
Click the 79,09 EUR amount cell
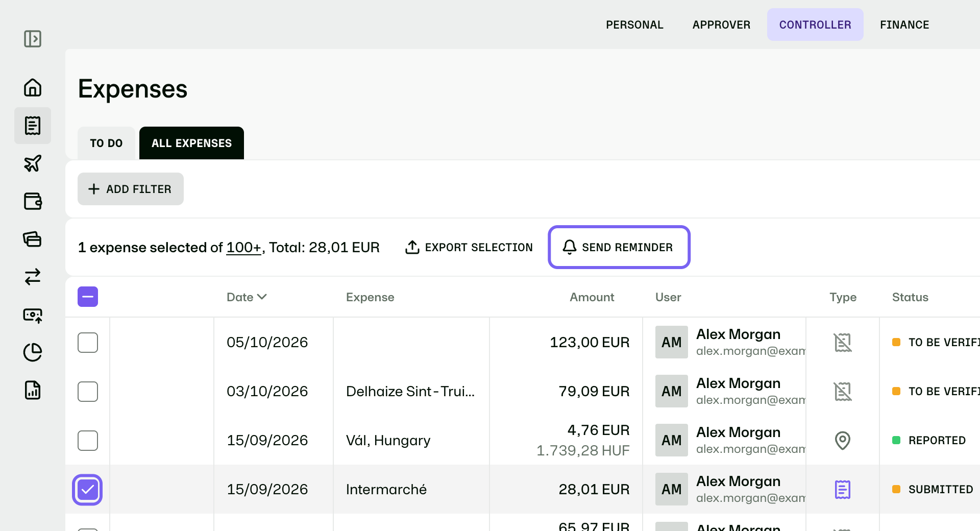pyautogui.click(x=594, y=391)
